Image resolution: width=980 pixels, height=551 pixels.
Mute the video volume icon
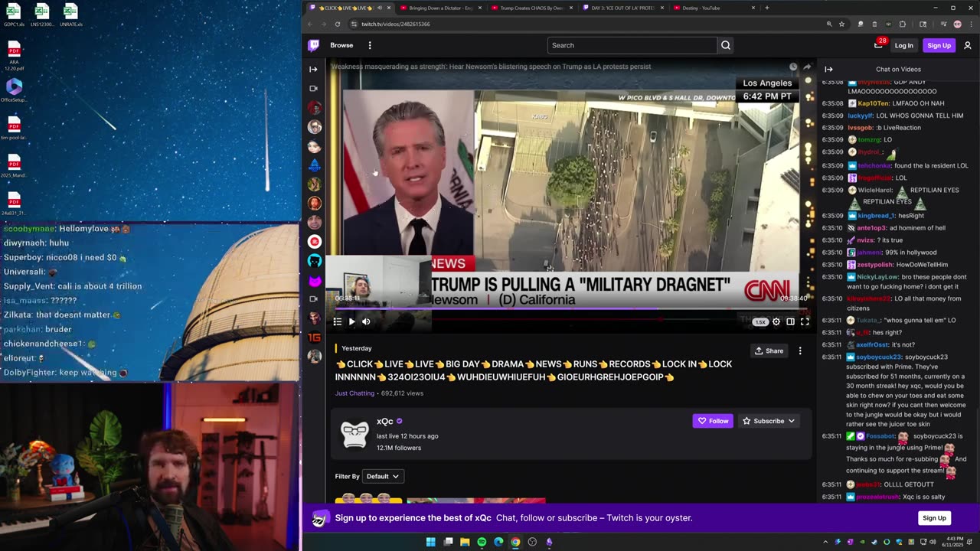pyautogui.click(x=366, y=321)
